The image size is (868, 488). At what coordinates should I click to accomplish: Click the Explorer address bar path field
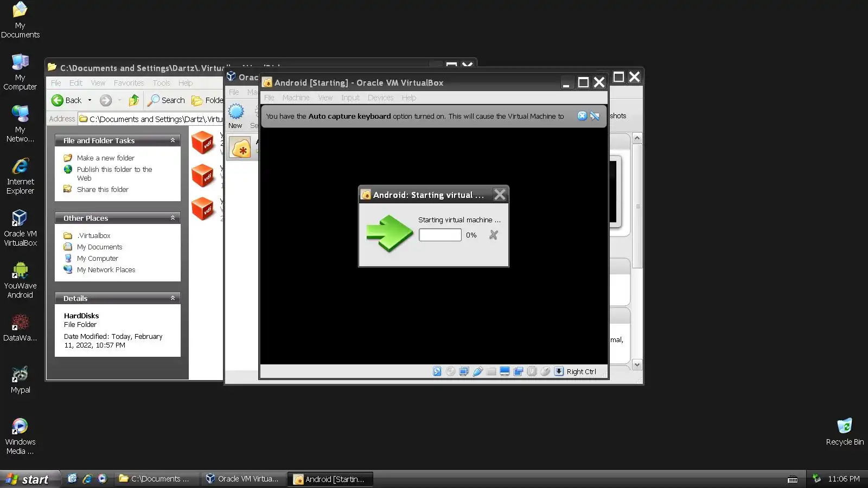pyautogui.click(x=150, y=119)
